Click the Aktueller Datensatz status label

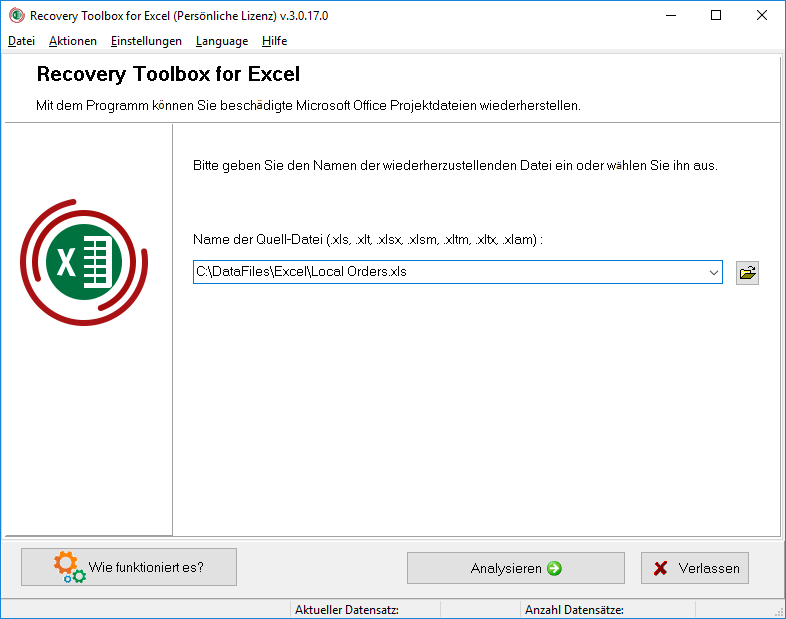pyautogui.click(x=347, y=610)
